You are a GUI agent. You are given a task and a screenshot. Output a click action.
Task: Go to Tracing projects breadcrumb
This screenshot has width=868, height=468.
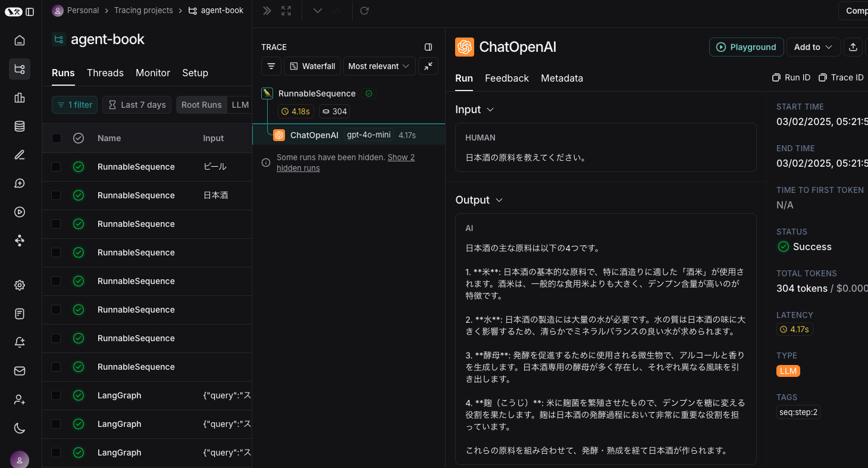click(x=143, y=10)
